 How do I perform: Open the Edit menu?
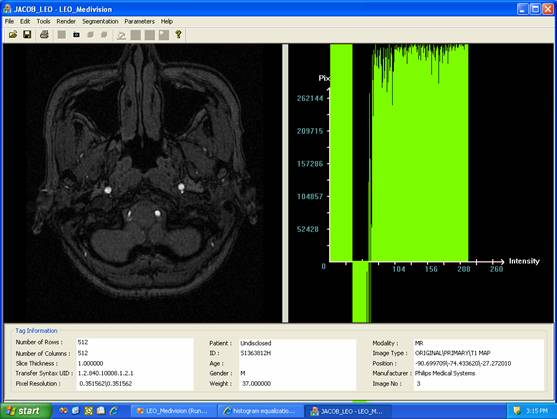click(x=25, y=21)
